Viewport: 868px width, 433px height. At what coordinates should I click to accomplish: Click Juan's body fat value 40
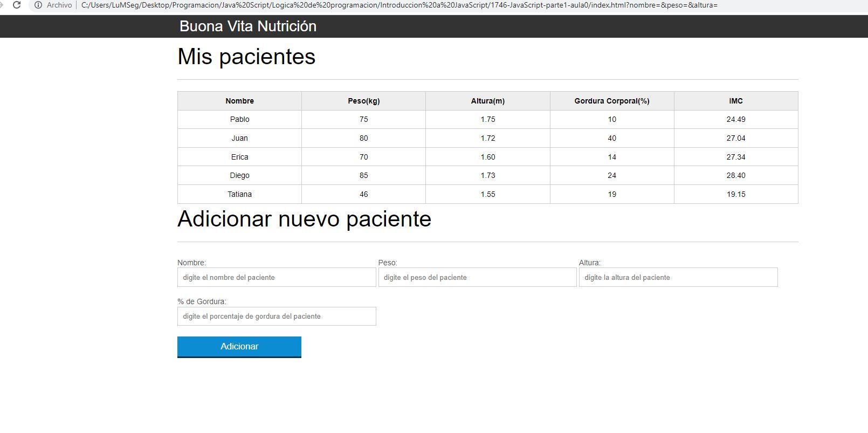612,138
